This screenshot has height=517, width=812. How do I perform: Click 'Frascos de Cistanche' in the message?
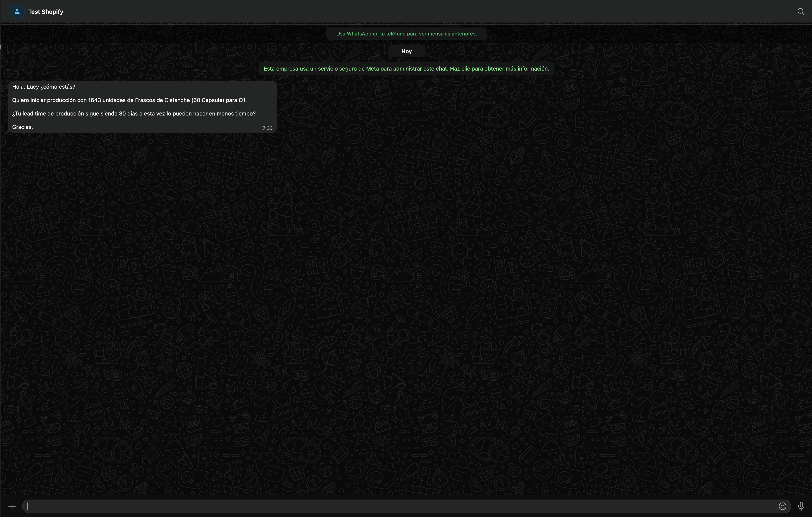pyautogui.click(x=162, y=100)
